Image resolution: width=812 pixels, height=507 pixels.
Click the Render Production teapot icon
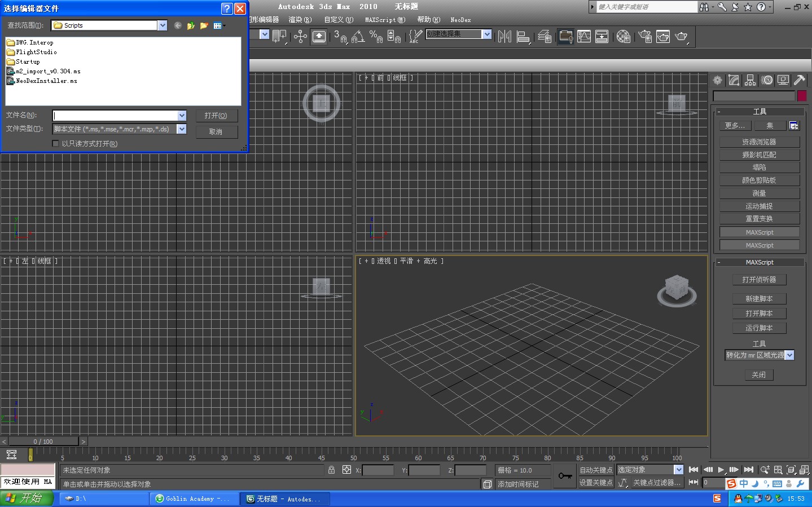[682, 37]
